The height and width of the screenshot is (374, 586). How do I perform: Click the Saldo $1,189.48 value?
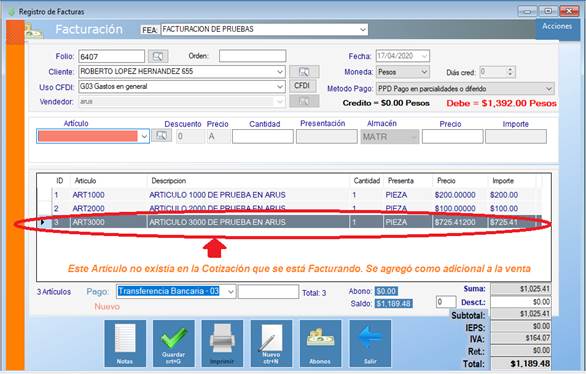[394, 303]
